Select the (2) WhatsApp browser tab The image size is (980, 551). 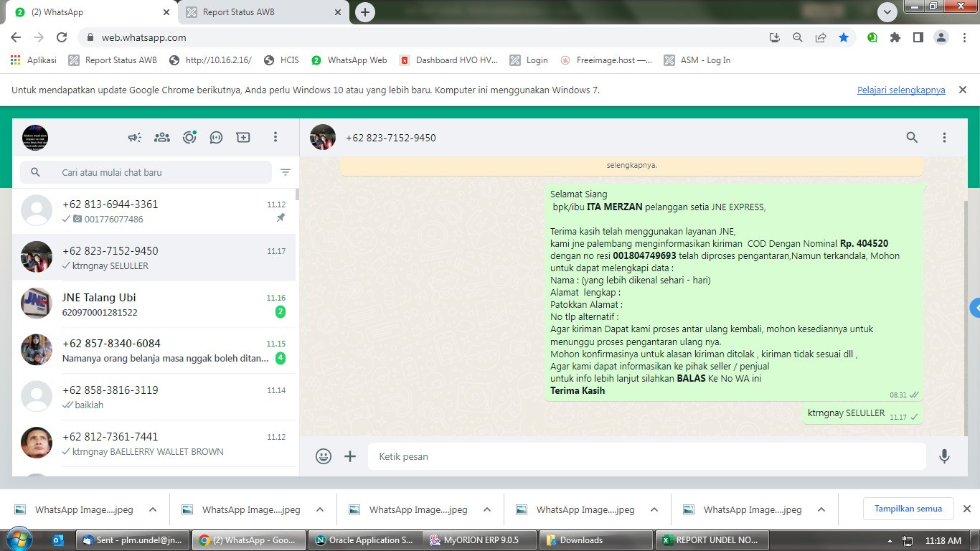click(92, 12)
